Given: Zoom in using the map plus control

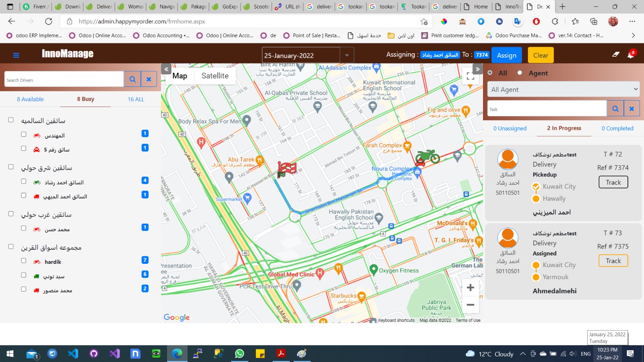Looking at the screenshot, I should pos(470,287).
